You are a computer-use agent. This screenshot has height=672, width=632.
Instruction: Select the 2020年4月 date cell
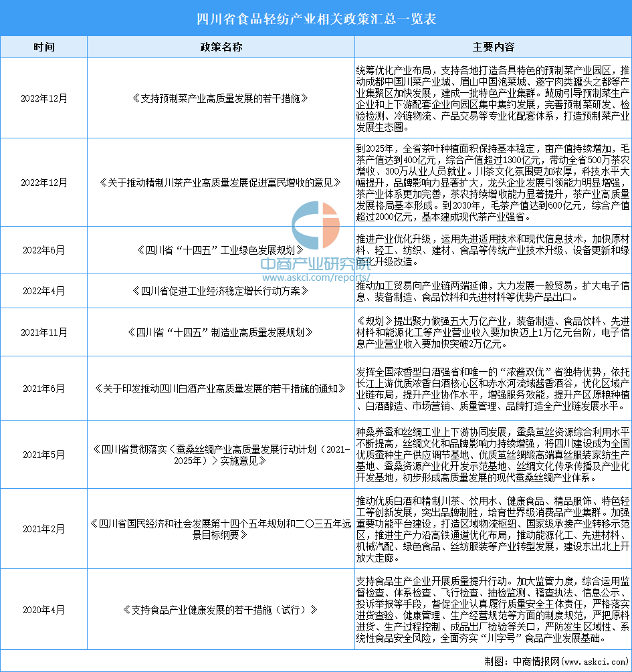(43, 609)
